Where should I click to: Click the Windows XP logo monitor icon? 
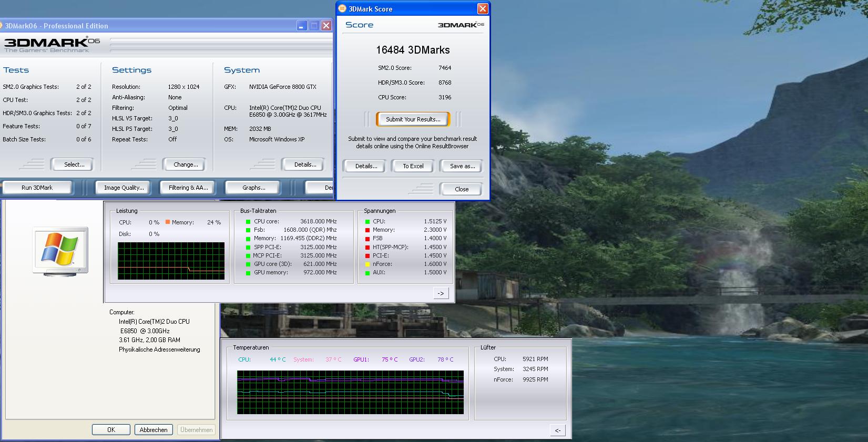[x=60, y=251]
